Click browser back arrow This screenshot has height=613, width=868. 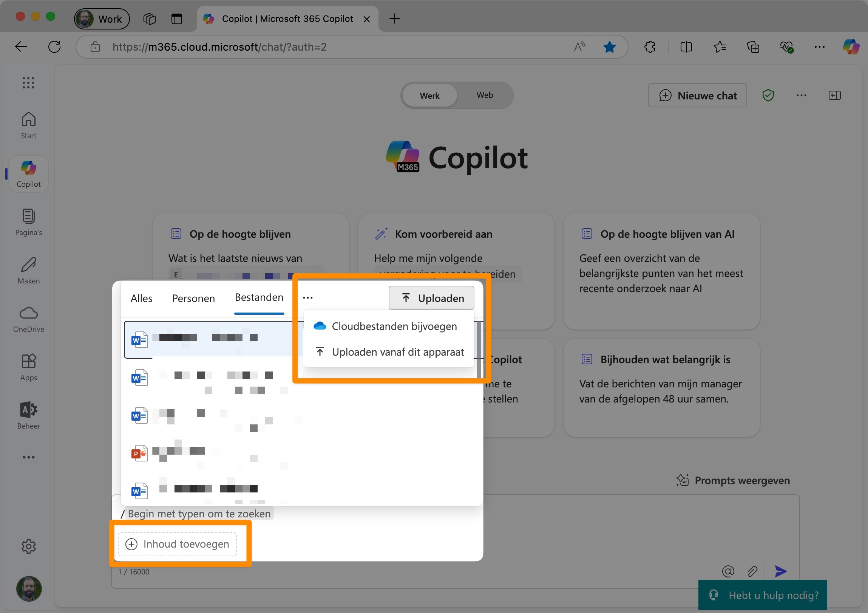tap(21, 47)
